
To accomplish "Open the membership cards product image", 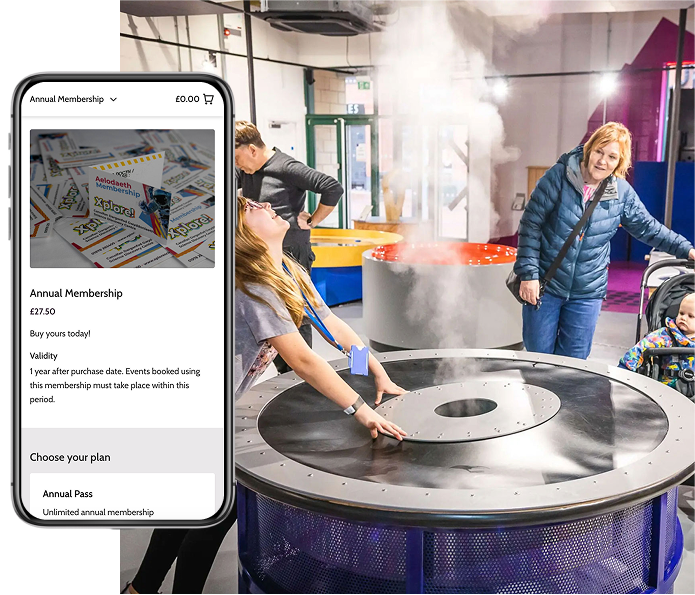I will point(122,198).
